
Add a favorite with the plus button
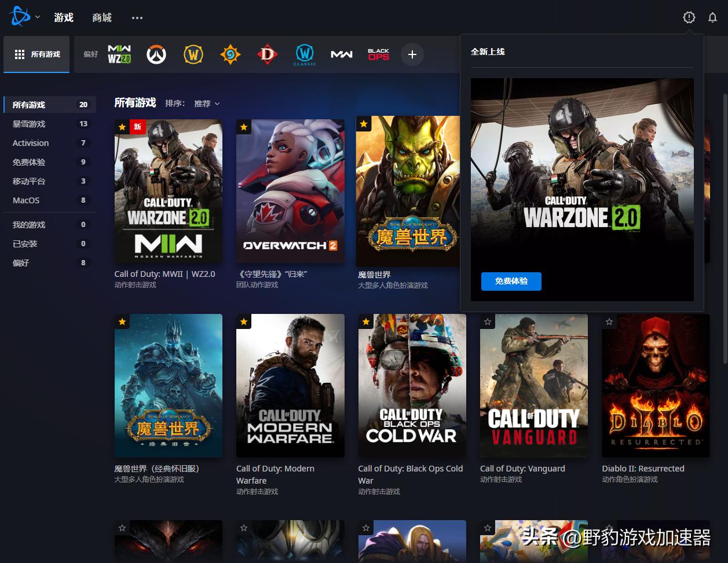(x=412, y=54)
